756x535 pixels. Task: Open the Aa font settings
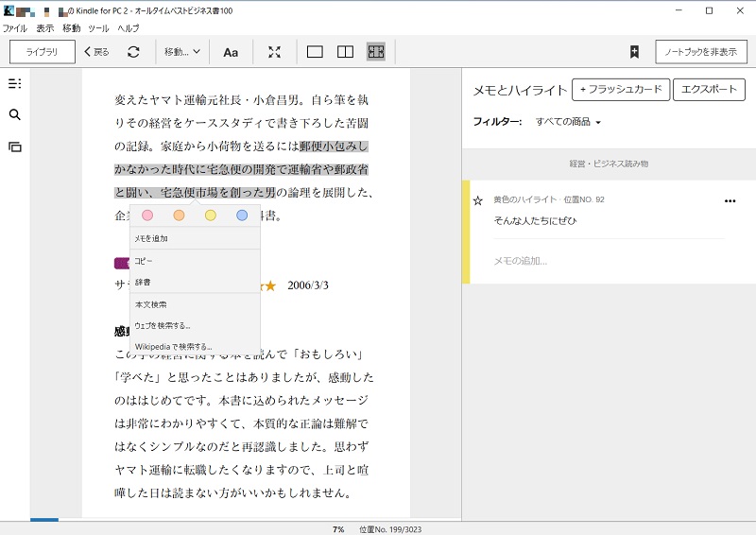[x=231, y=52]
